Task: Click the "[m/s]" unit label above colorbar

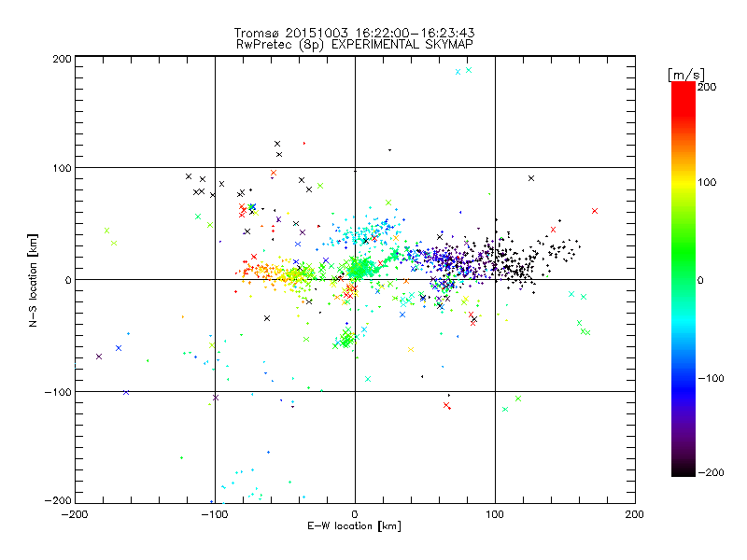Action: click(x=686, y=75)
